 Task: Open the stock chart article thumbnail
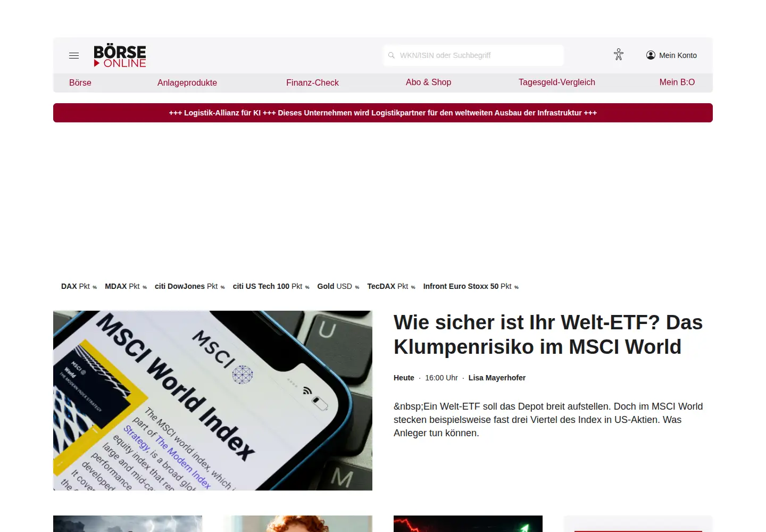pyautogui.click(x=468, y=523)
